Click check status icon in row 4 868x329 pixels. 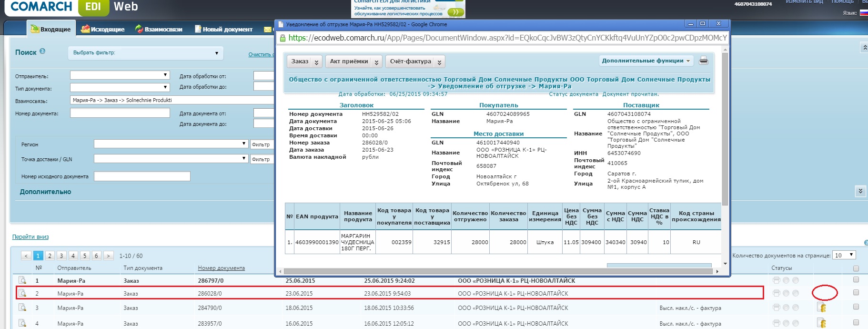pyautogui.click(x=796, y=323)
